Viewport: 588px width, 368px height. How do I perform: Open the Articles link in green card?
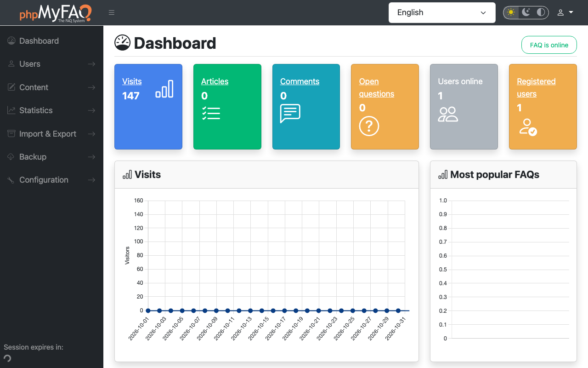tap(215, 81)
